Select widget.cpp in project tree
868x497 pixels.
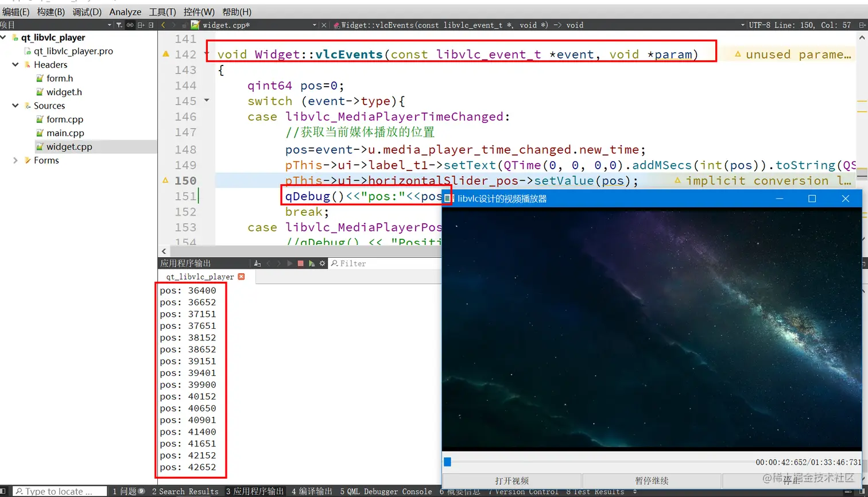click(69, 147)
